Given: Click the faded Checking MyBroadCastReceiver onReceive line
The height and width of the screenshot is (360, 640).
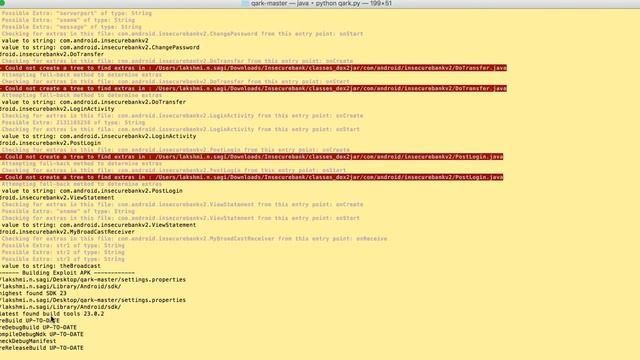Looking at the screenshot, I should click(194, 239).
